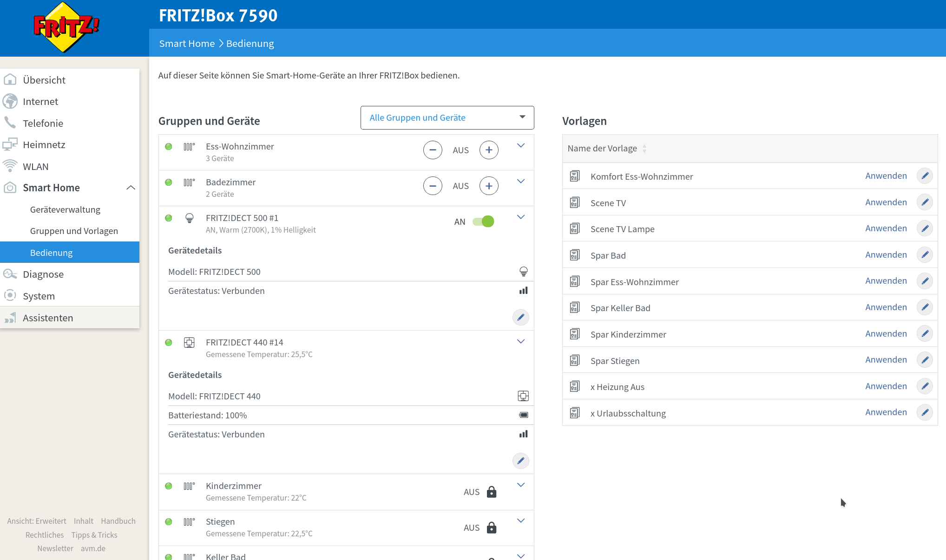Apply the Scene TV template
This screenshot has height=560, width=946.
pos(886,202)
